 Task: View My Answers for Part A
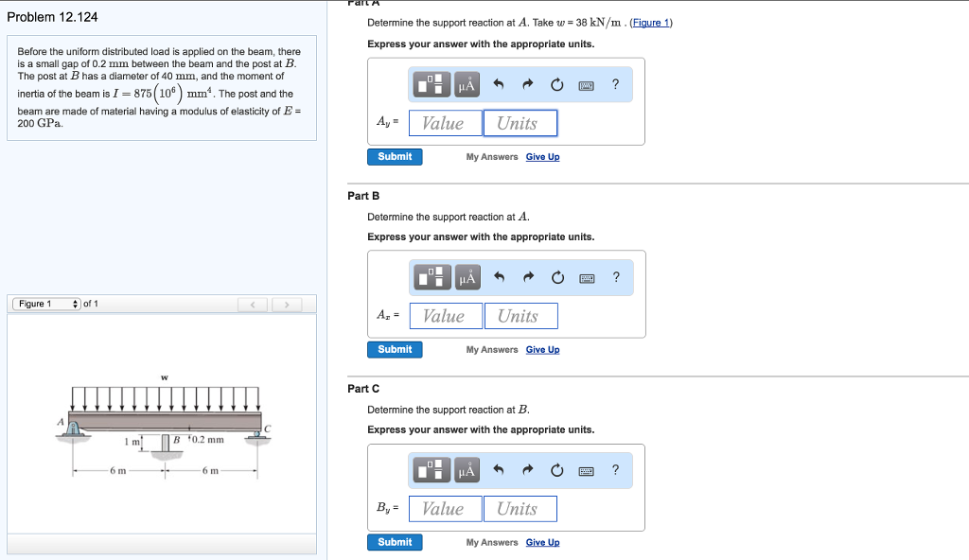[492, 156]
